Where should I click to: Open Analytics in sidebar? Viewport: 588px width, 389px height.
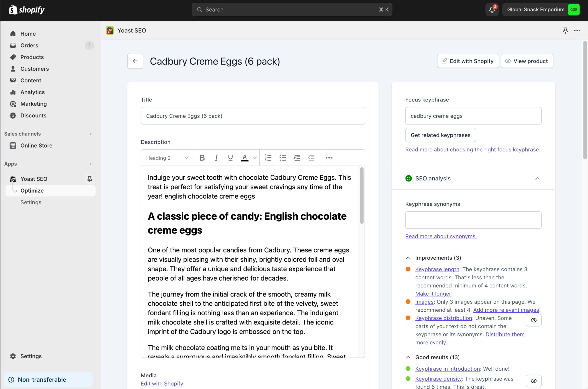pyautogui.click(x=32, y=92)
